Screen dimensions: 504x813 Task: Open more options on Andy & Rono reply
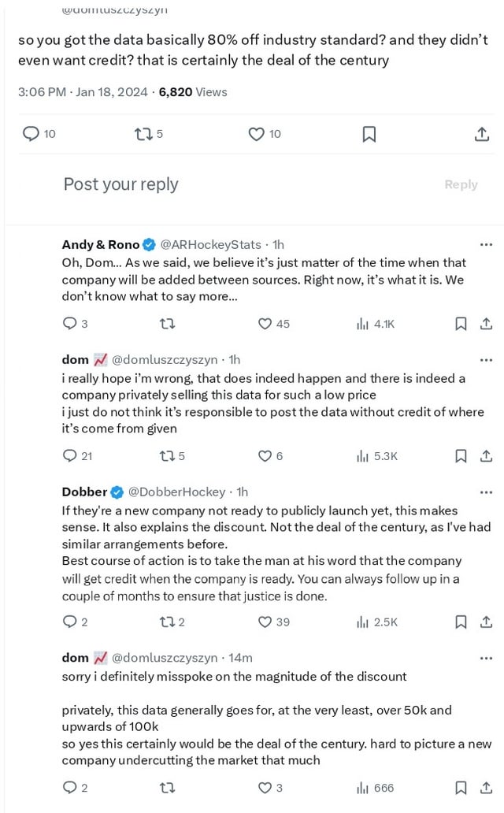pyautogui.click(x=486, y=244)
